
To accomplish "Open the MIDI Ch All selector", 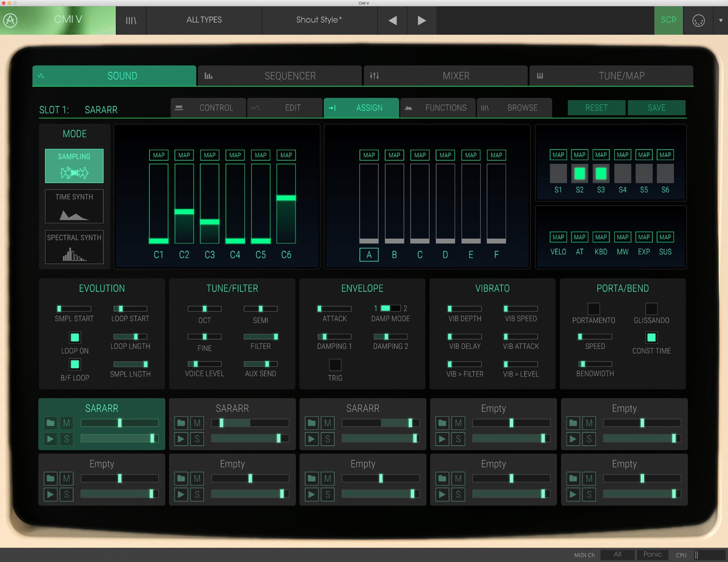I will (x=618, y=555).
